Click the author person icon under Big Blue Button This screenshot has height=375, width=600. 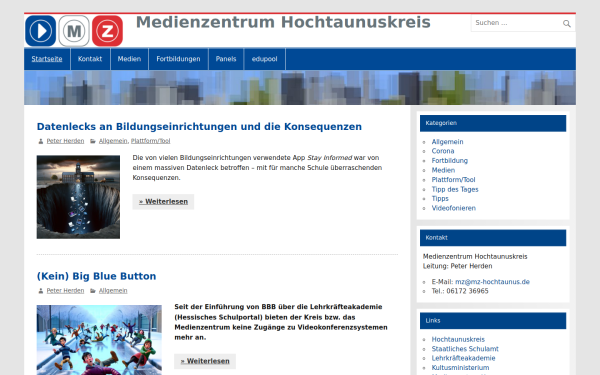41,291
